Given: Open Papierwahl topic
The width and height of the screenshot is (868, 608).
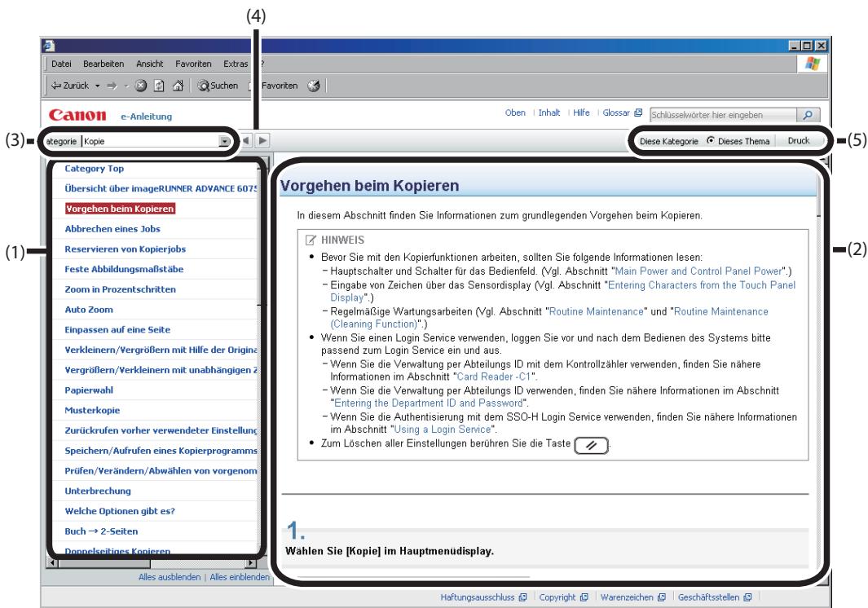Looking at the screenshot, I should [x=89, y=390].
